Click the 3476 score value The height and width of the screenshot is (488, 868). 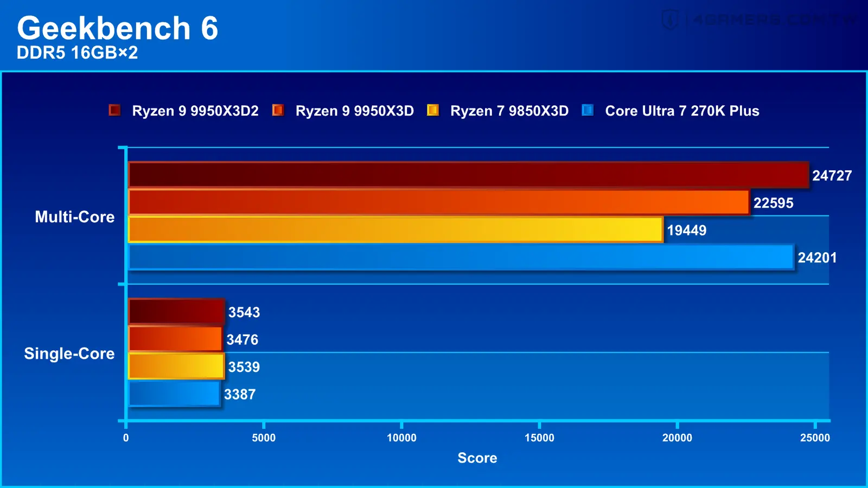(242, 340)
